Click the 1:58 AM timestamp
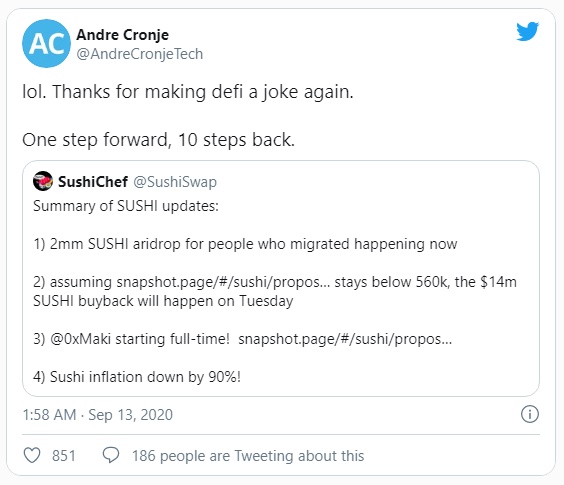This screenshot has width=564, height=485. point(49,414)
